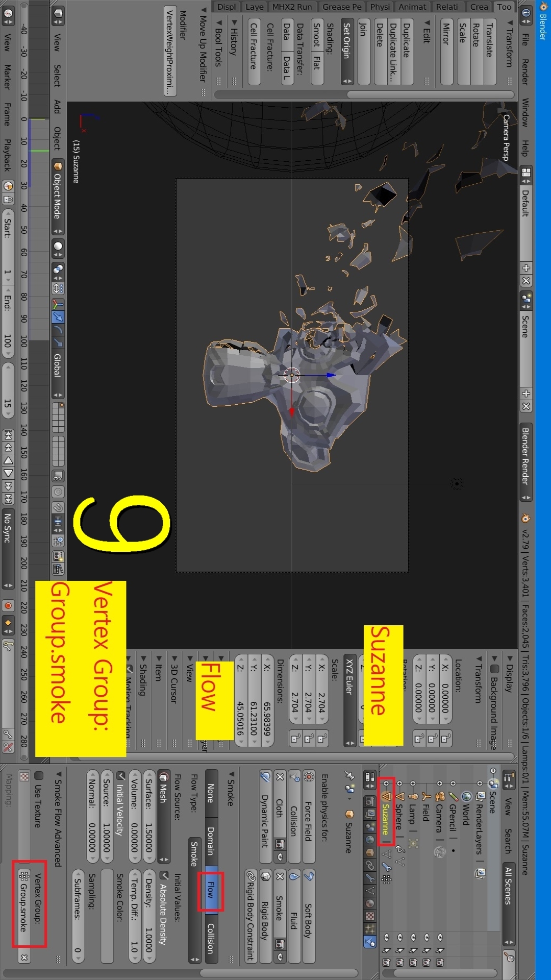Select the Physics properties tab icon

370,941
